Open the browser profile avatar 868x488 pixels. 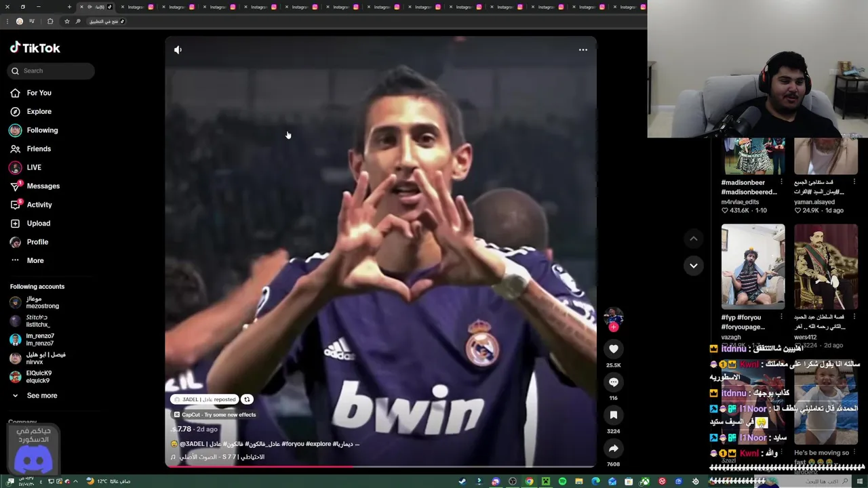[20, 21]
